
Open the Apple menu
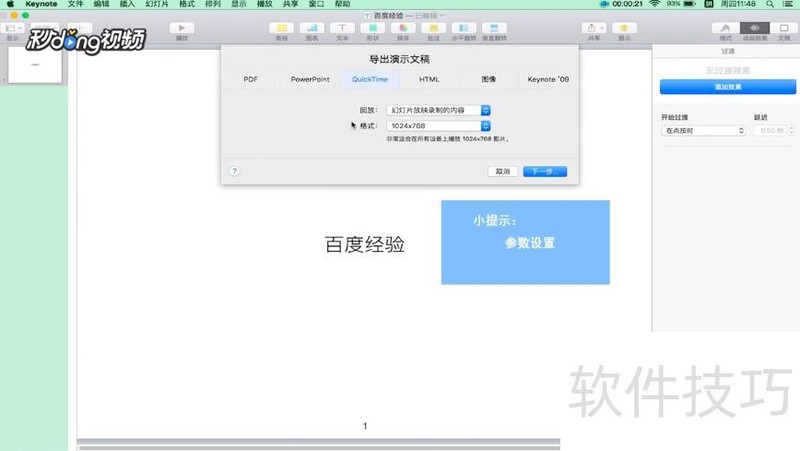(10, 4)
